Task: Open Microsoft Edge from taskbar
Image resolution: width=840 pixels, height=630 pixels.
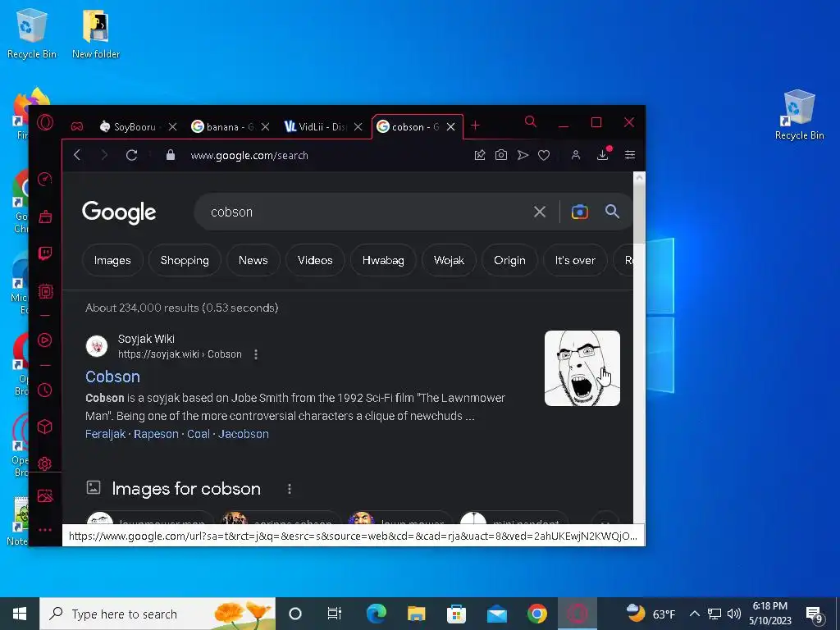Action: click(x=376, y=614)
